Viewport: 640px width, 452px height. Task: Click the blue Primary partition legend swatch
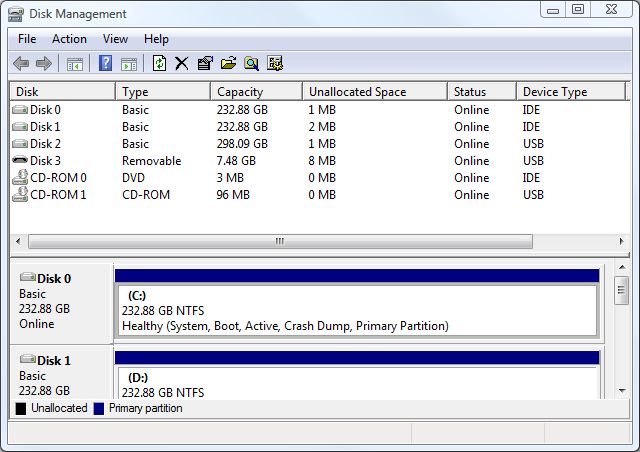(98, 409)
